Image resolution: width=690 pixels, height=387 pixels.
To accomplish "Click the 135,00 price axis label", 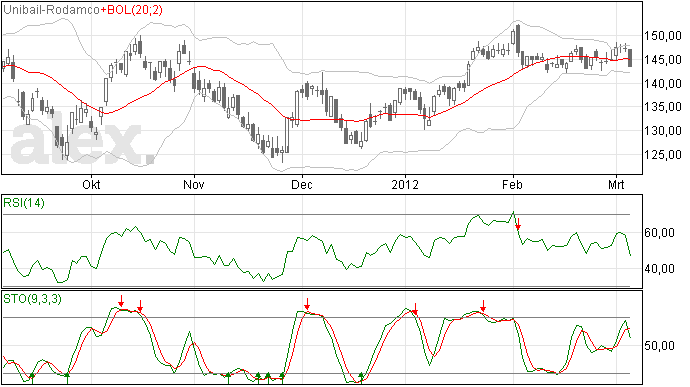I will [663, 107].
